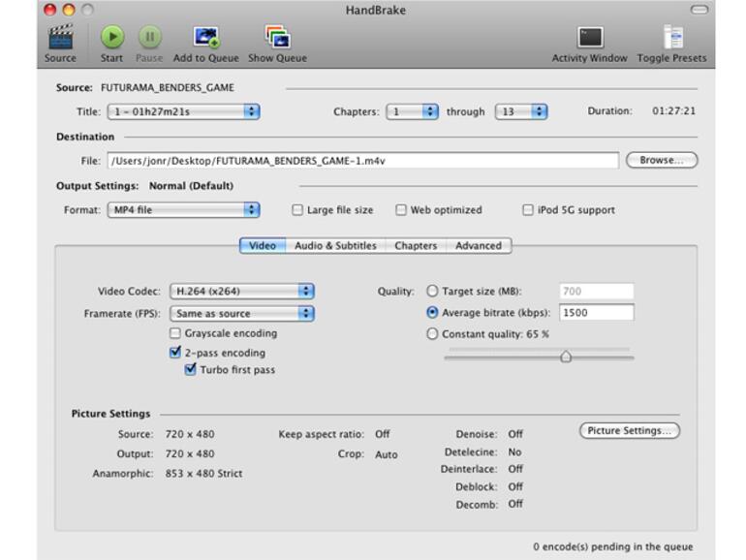
Task: Click the Toggle Presets drawer icon
Action: [x=671, y=38]
